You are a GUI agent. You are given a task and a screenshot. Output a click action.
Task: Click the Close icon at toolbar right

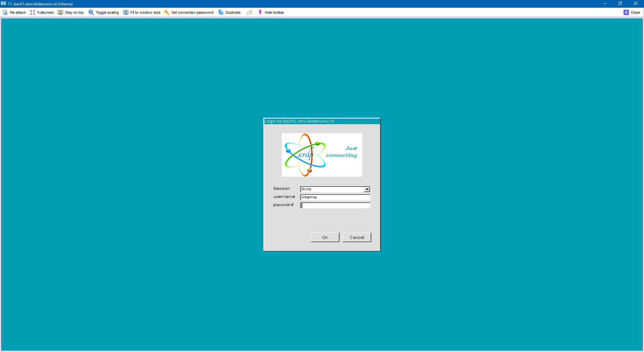(626, 12)
